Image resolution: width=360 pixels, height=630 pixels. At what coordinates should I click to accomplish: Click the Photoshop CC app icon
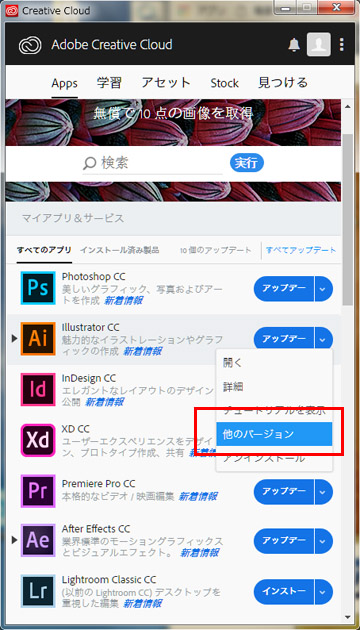click(x=38, y=288)
